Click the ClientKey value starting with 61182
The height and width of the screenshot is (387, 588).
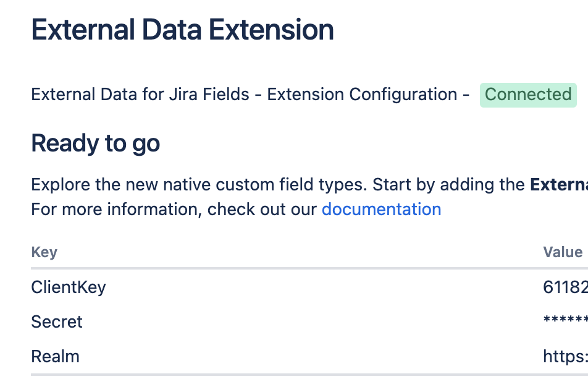(564, 287)
